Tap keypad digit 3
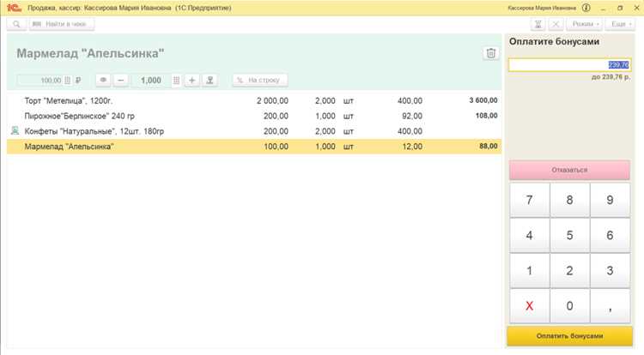The image size is (644, 355). click(x=610, y=271)
